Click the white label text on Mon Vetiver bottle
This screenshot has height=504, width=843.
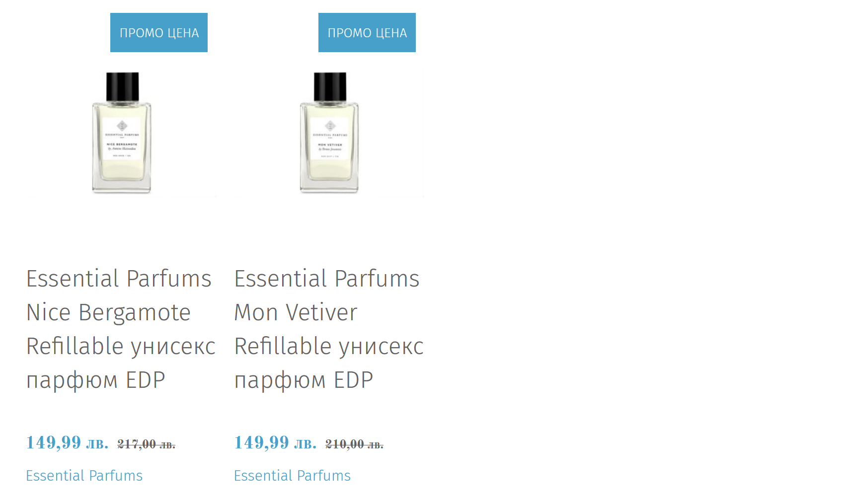pos(330,145)
